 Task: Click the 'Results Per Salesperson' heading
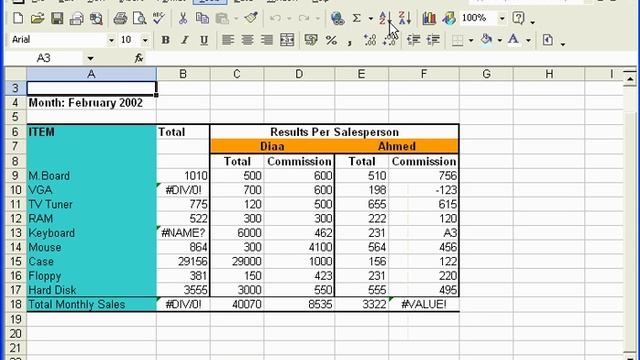point(334,132)
